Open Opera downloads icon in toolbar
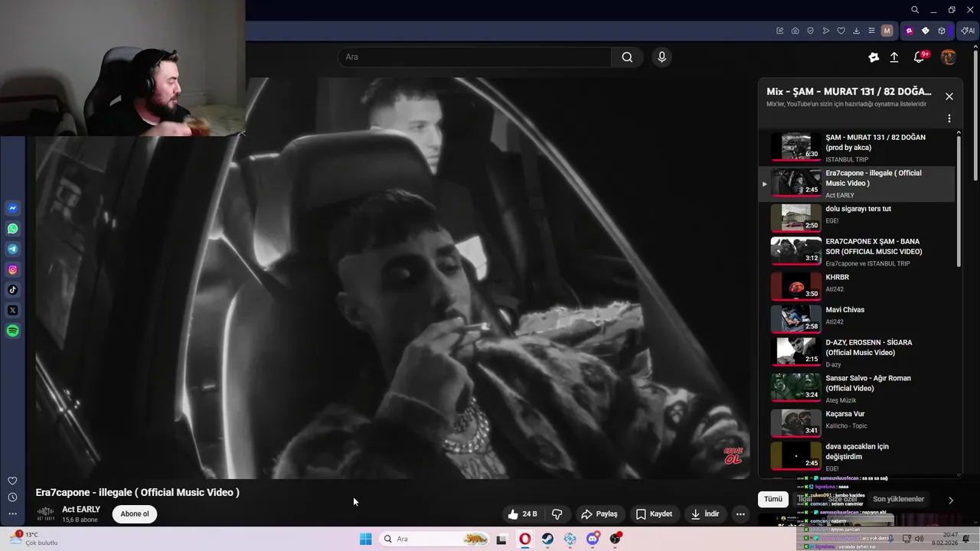The height and width of the screenshot is (551, 980). pyautogui.click(x=856, y=31)
